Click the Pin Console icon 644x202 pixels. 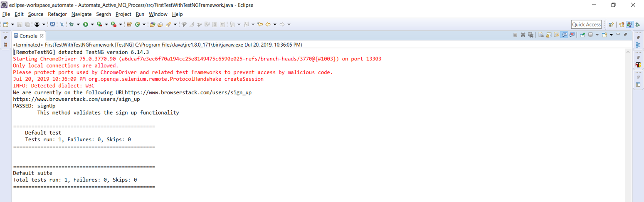pos(582,35)
